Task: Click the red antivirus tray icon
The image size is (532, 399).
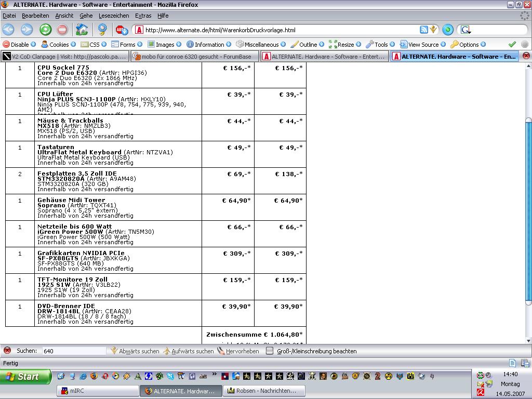Action: pyautogui.click(x=481, y=393)
